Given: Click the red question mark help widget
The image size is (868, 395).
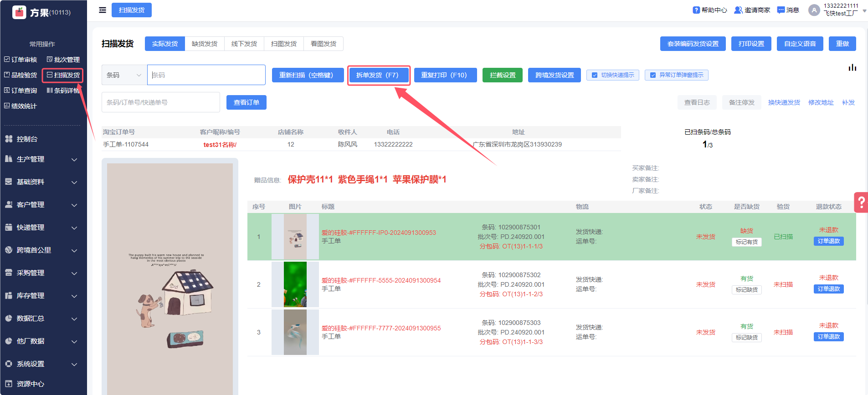Looking at the screenshot, I should click(x=861, y=202).
